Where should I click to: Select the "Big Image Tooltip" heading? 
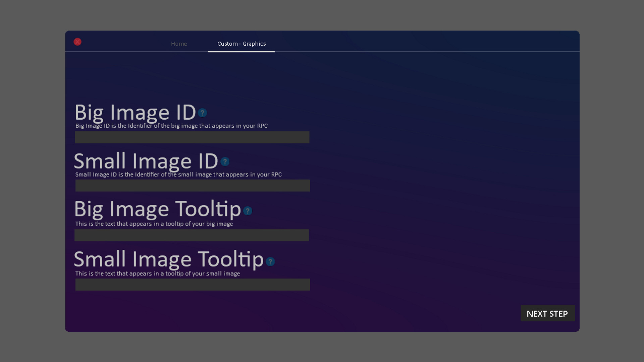157,209
